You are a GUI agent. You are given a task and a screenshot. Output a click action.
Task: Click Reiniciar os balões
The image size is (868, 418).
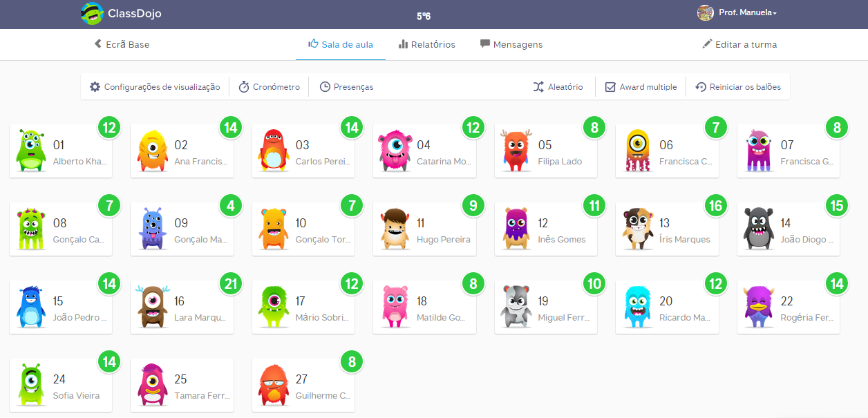[x=738, y=87]
